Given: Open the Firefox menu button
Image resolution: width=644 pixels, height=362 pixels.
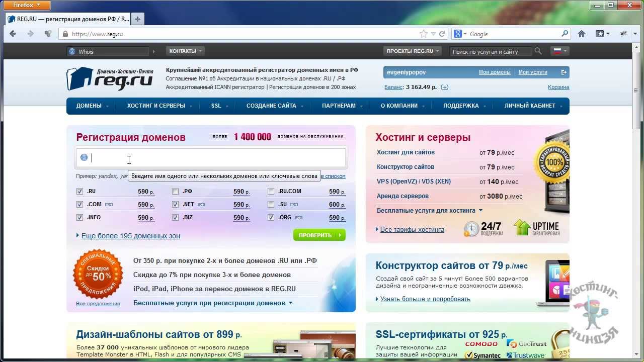Looking at the screenshot, I should 26,5.
